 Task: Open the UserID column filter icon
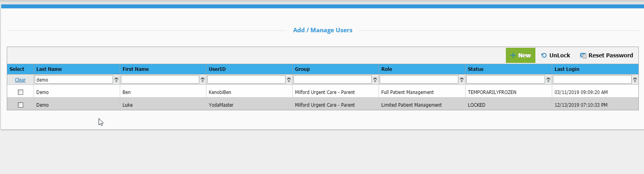289,80
